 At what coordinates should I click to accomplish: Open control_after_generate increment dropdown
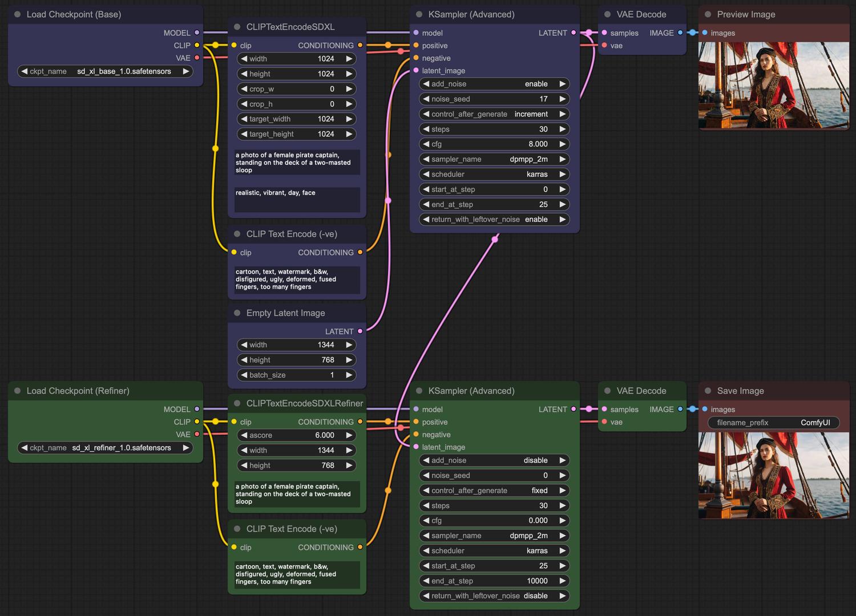[494, 114]
